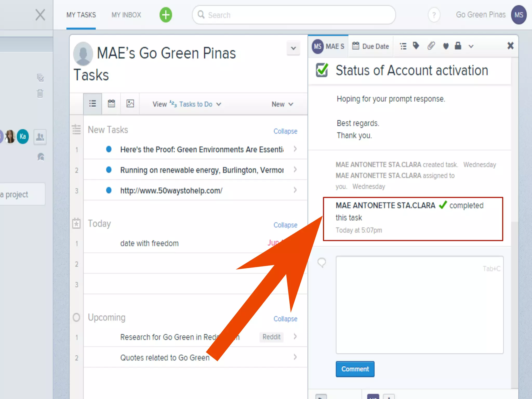Click into the comment text box
This screenshot has height=399, width=532.
419,305
